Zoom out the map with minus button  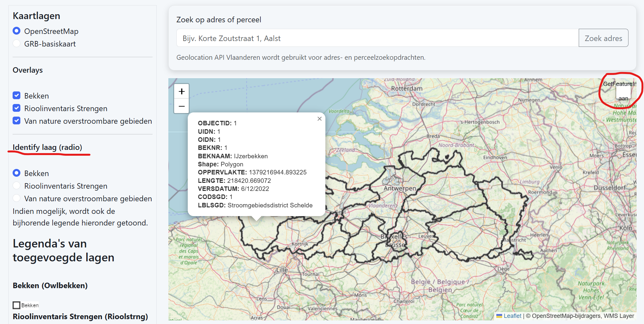coord(182,106)
